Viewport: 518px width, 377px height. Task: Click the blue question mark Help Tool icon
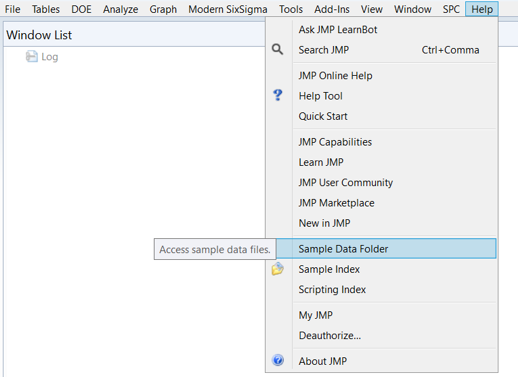277,95
